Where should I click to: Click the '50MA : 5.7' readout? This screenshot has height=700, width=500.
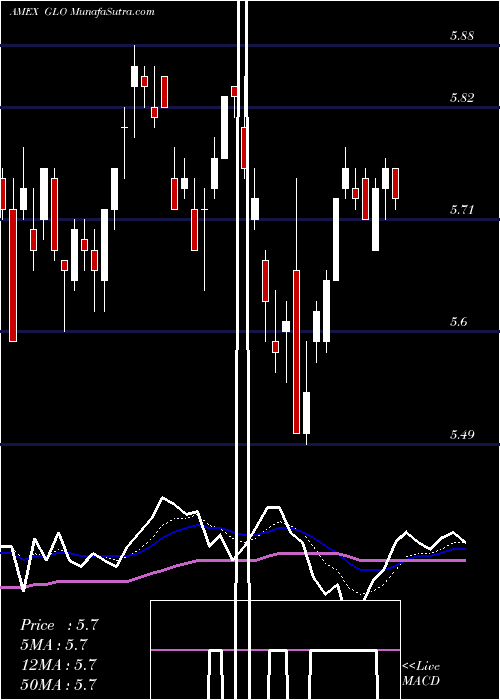pyautogui.click(x=58, y=684)
